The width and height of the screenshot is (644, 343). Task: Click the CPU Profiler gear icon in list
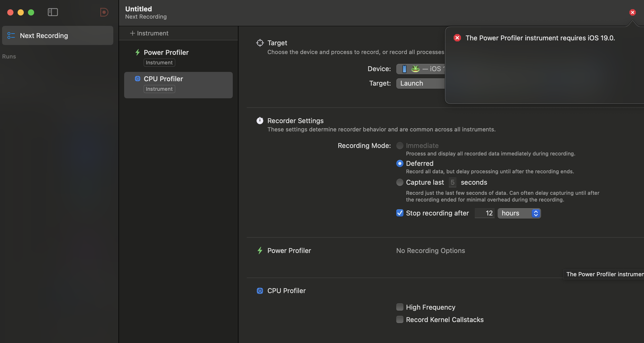point(138,79)
